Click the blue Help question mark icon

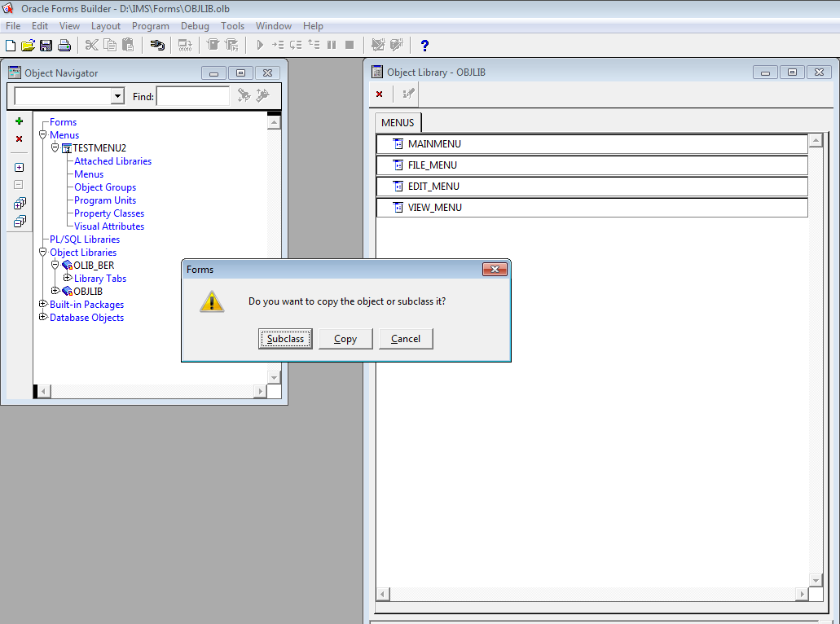424,46
